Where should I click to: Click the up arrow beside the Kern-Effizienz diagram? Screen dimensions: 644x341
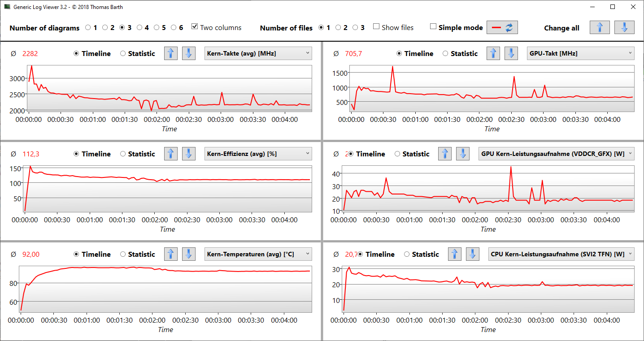click(x=170, y=154)
